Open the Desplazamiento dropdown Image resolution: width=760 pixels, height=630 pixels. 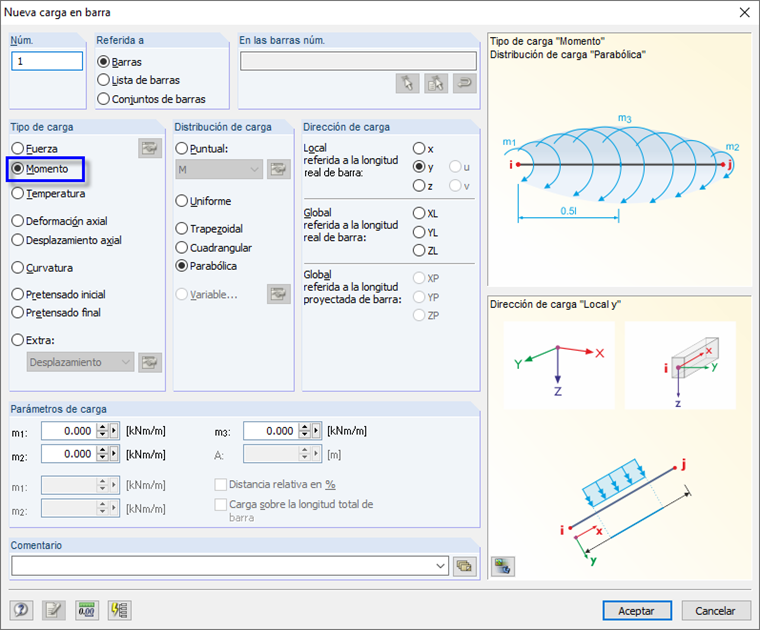click(x=80, y=362)
